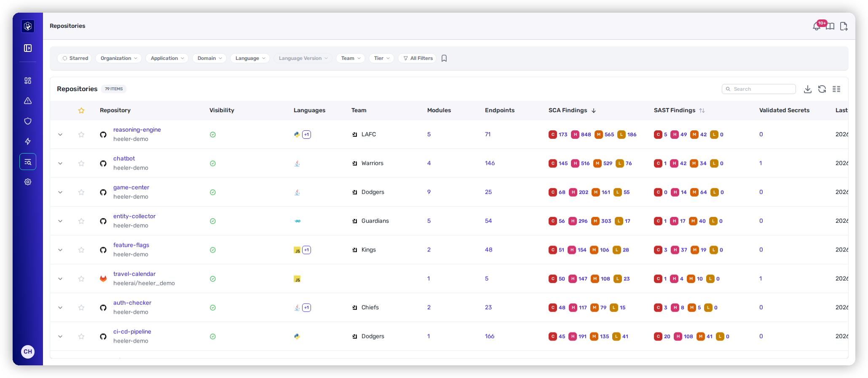
Task: Toggle the sidebar collapse panel icon
Action: coord(28,48)
